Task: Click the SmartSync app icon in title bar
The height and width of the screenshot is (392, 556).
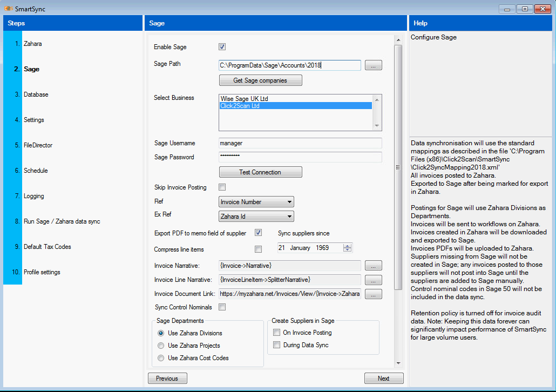Action: (x=8, y=9)
